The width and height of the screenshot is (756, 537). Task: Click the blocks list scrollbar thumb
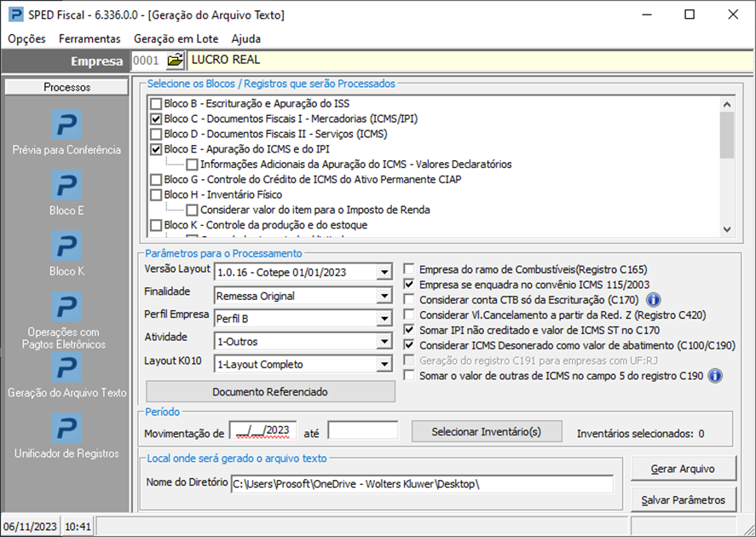pos(727,136)
